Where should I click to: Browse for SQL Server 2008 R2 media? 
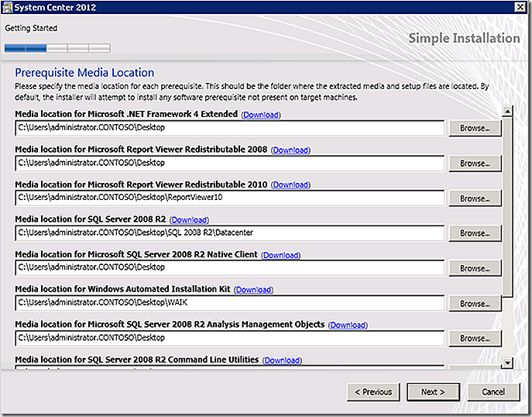475,233
